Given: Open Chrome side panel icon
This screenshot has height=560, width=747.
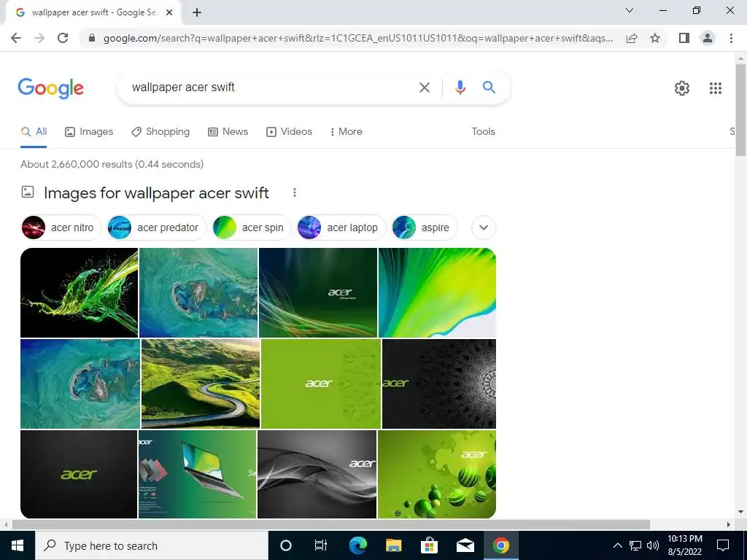Looking at the screenshot, I should [x=684, y=38].
